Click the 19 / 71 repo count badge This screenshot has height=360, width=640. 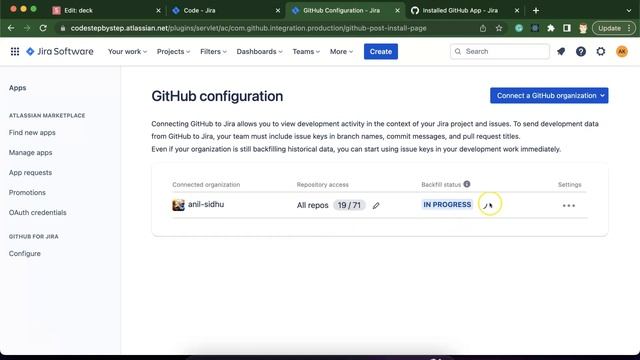(x=349, y=205)
